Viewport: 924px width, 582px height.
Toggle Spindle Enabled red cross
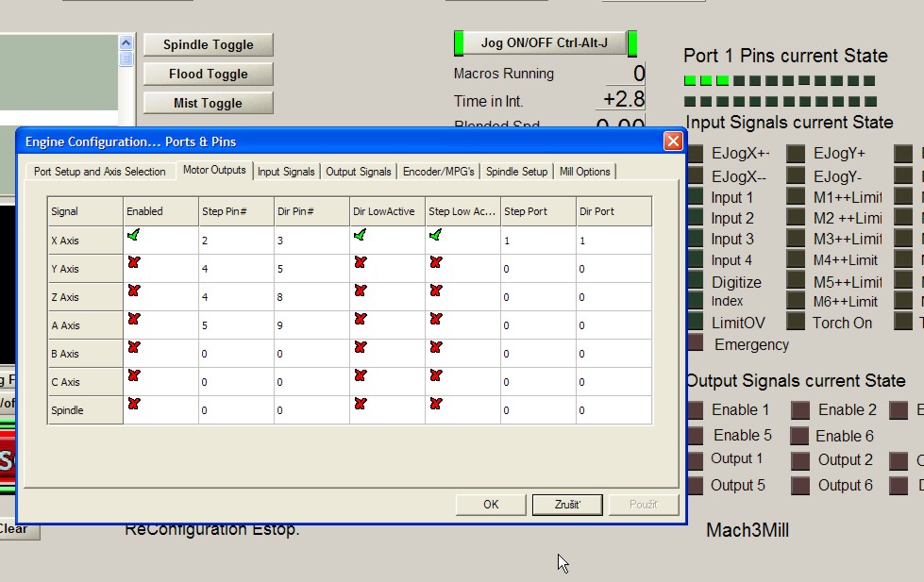134,405
